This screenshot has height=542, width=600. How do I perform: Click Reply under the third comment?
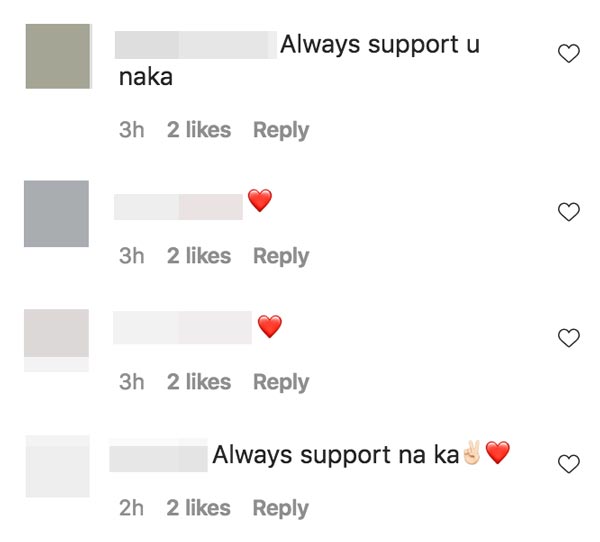point(280,382)
